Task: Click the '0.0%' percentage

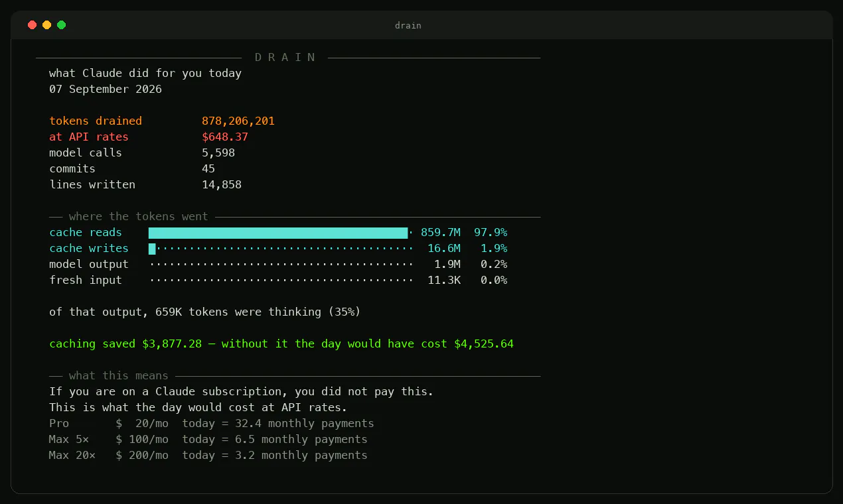Action: pos(494,280)
